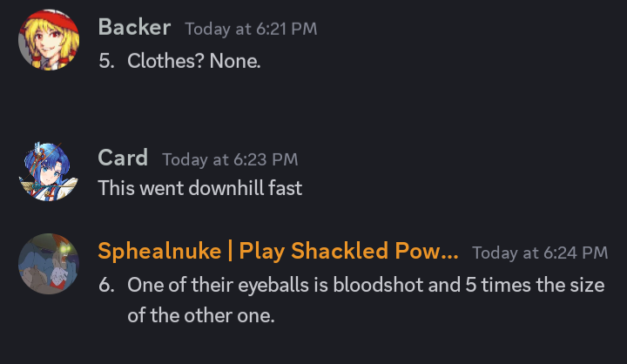Click the orange Sphealnuke username

click(x=278, y=252)
